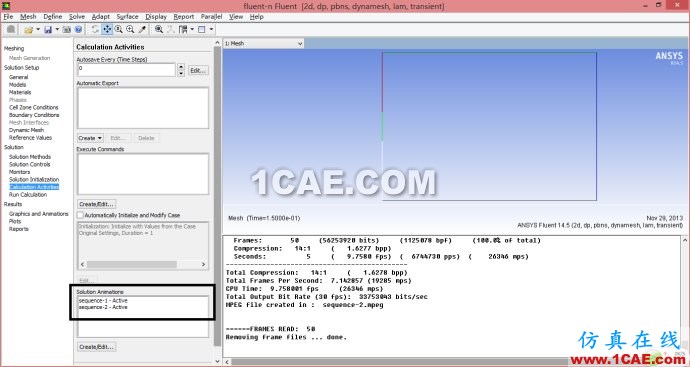This screenshot has height=367, width=690.
Task: Open the Automatic Export Create dropdown
Action: tap(90, 138)
